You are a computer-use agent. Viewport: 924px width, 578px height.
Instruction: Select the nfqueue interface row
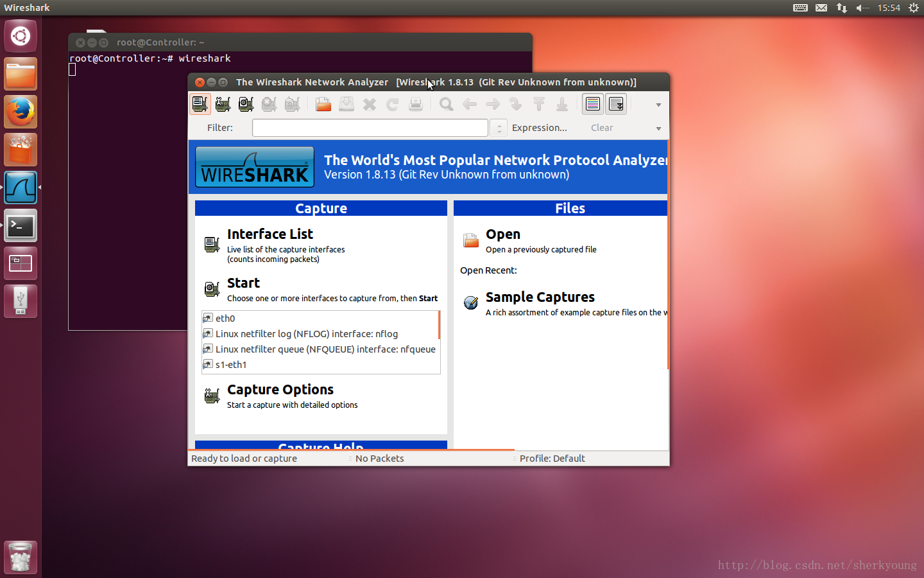[x=320, y=349]
